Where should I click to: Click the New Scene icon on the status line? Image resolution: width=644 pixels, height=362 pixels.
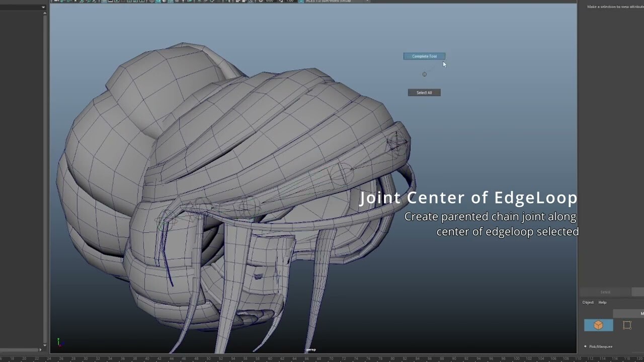(55, 2)
